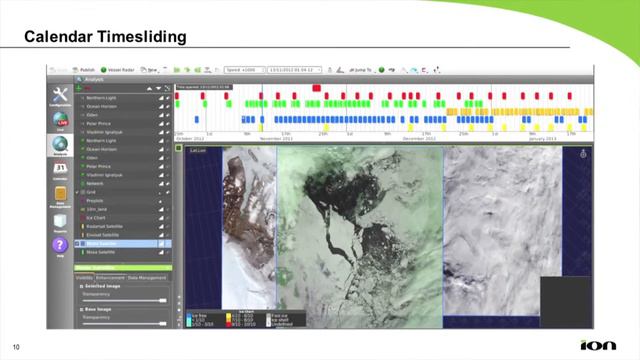Click the wedge icon on Noaa Satellite row
640x360 pixels.
[161, 252]
